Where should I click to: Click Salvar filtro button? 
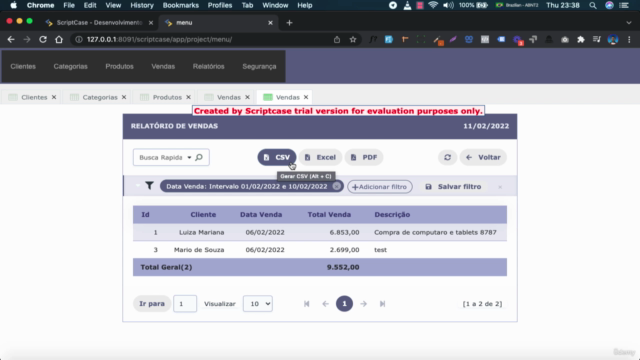[x=453, y=187]
